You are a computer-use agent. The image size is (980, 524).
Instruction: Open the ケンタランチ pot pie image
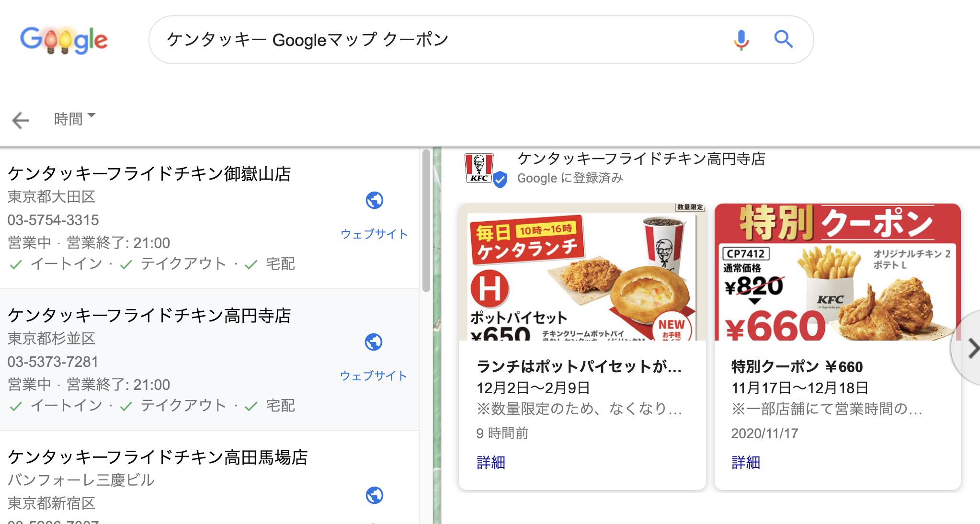tap(582, 272)
